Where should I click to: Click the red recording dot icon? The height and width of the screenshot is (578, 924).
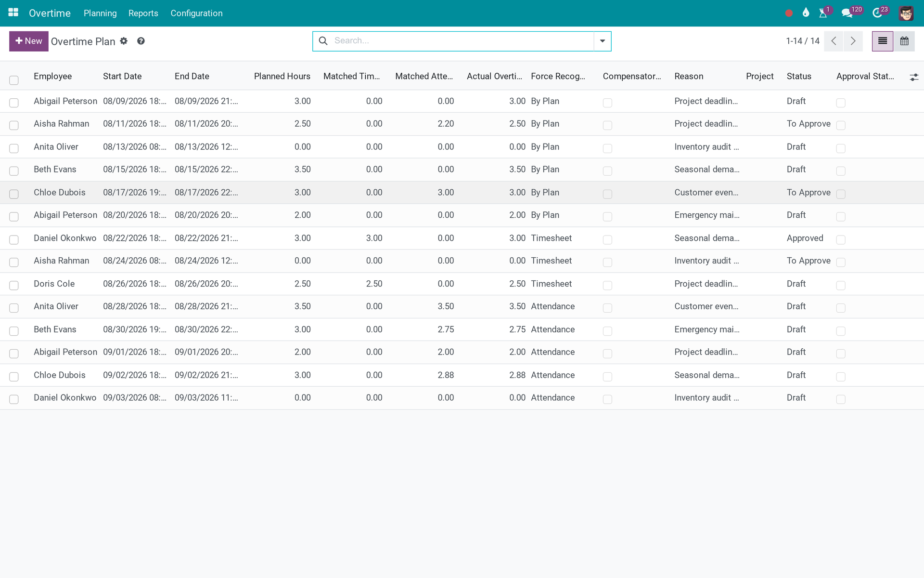(789, 13)
